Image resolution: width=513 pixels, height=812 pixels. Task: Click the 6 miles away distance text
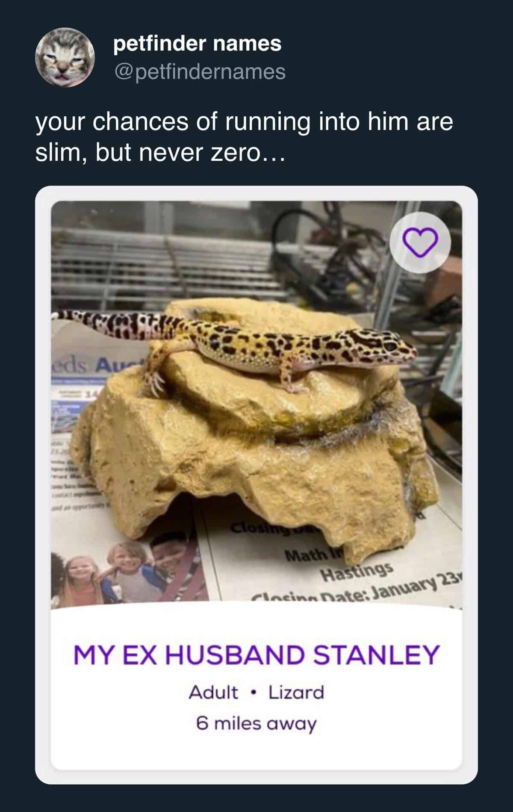pyautogui.click(x=256, y=723)
